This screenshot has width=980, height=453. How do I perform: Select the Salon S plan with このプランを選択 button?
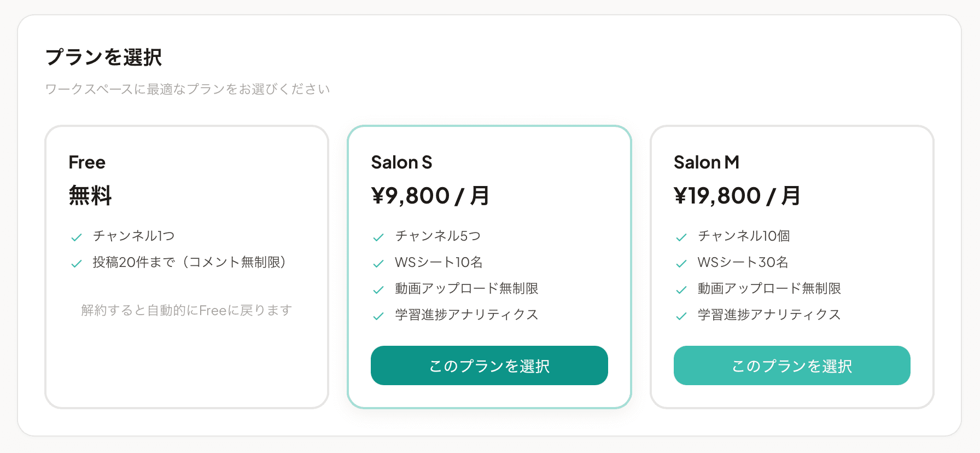point(489,365)
